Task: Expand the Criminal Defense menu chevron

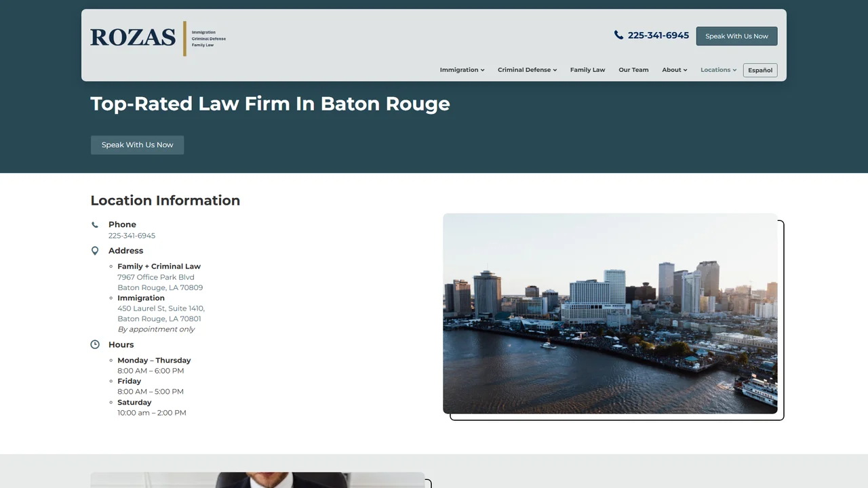Action: (555, 70)
